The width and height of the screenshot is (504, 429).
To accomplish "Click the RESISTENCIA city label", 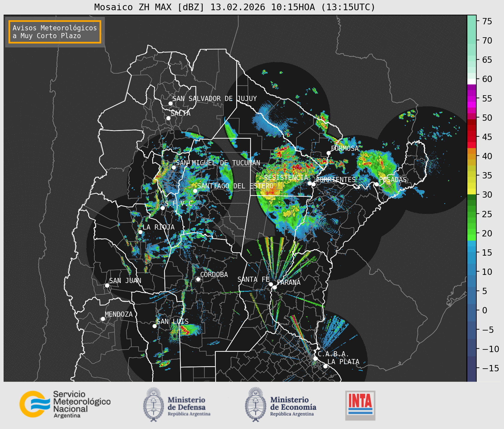I will 286,178.
